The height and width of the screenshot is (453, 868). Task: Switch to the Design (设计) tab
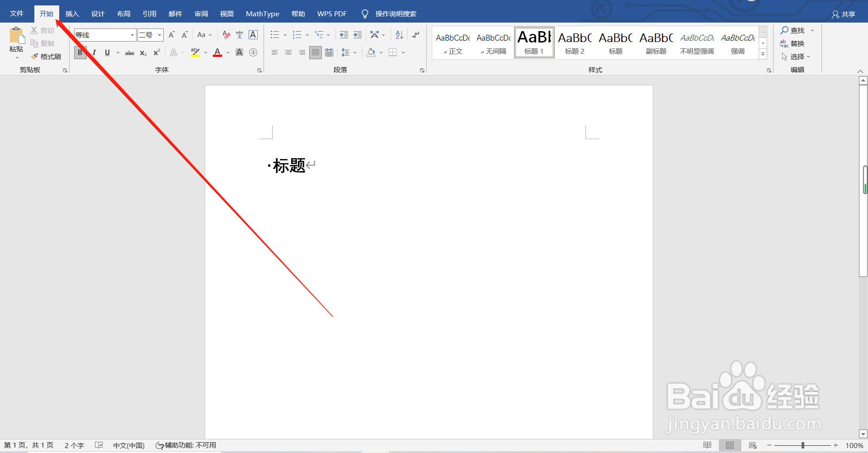[x=98, y=14]
